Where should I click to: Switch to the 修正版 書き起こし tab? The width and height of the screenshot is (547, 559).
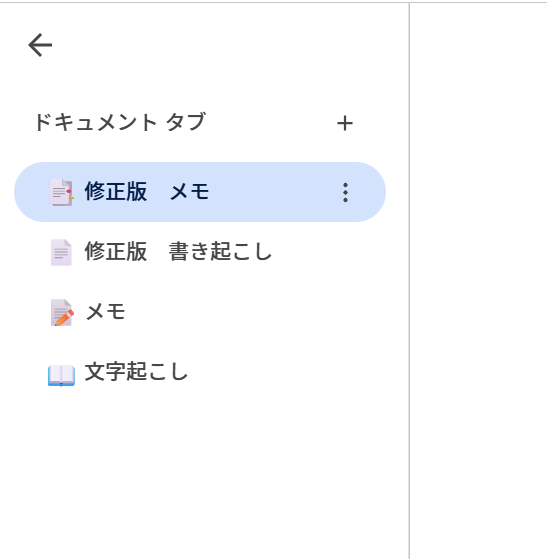pos(200,252)
